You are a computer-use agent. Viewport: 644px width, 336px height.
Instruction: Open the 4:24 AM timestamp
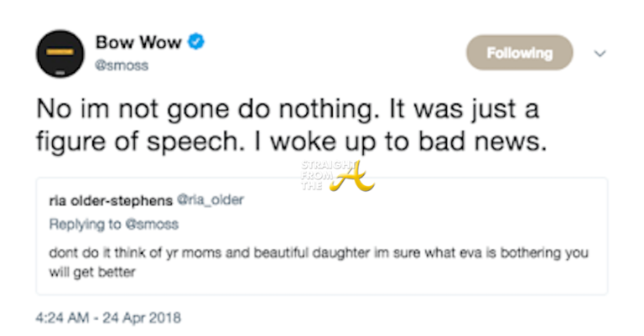point(64,318)
